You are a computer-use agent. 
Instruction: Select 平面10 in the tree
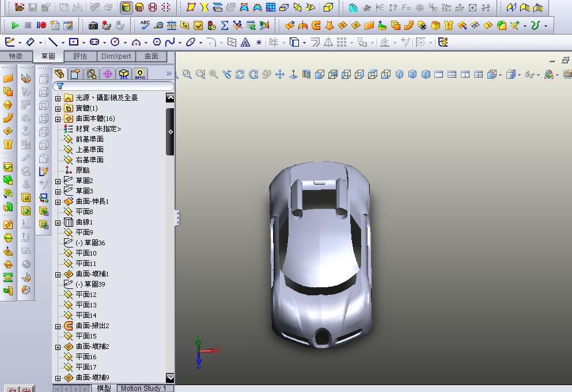coord(86,253)
